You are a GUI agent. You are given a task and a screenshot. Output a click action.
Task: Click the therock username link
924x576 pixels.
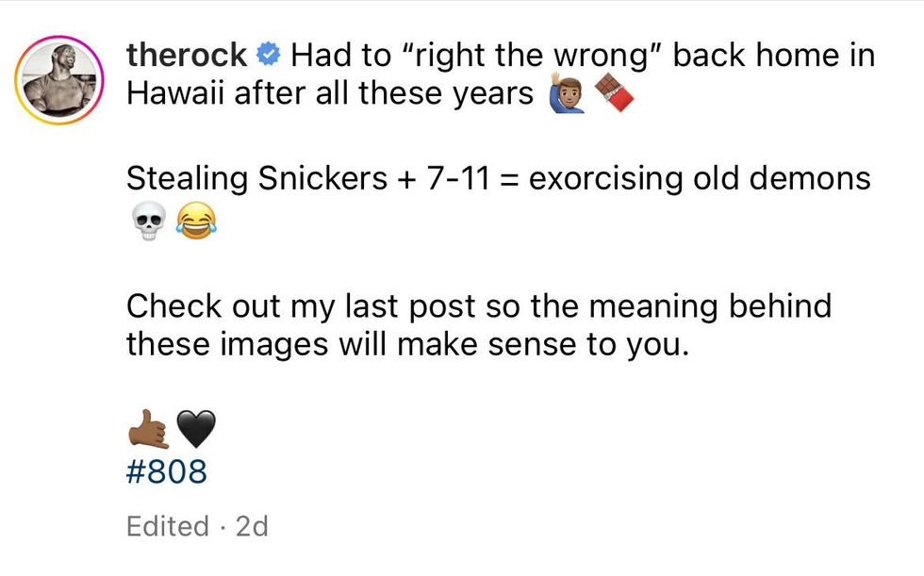pyautogui.click(x=187, y=55)
